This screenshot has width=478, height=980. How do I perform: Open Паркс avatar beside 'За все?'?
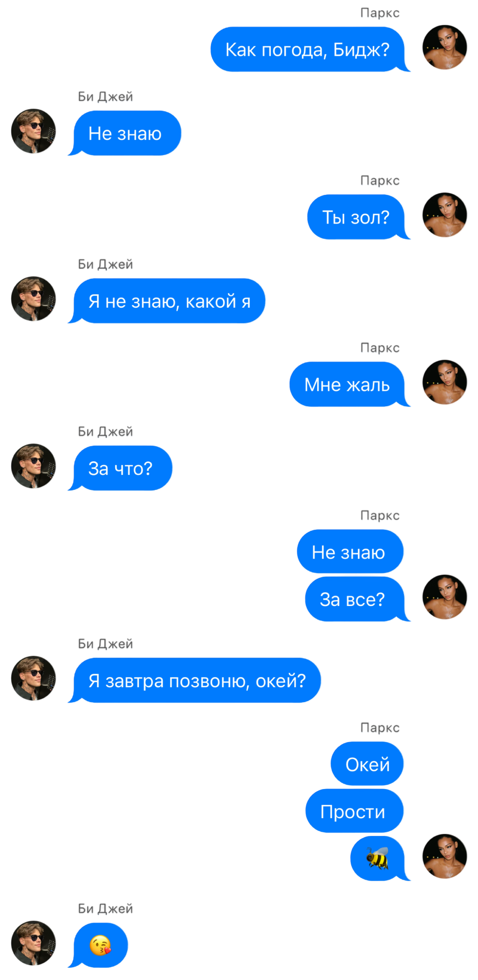[445, 597]
